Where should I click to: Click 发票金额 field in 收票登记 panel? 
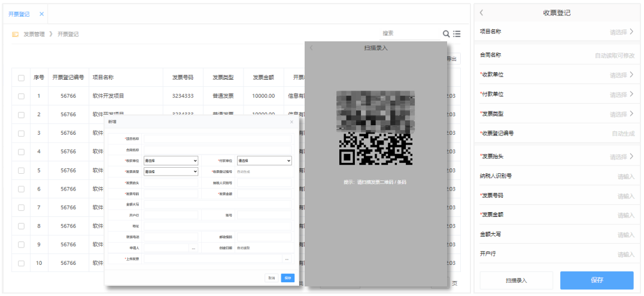[x=557, y=215]
